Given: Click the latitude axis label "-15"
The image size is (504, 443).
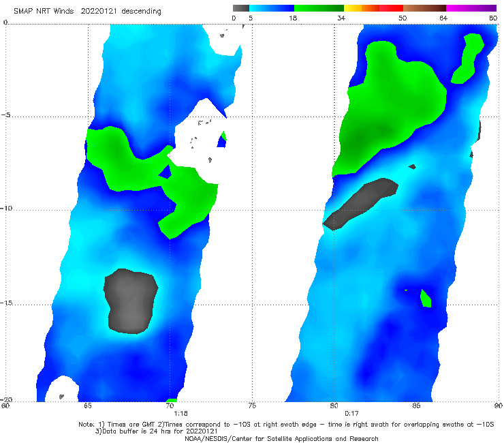Looking at the screenshot, I should pyautogui.click(x=5, y=303).
